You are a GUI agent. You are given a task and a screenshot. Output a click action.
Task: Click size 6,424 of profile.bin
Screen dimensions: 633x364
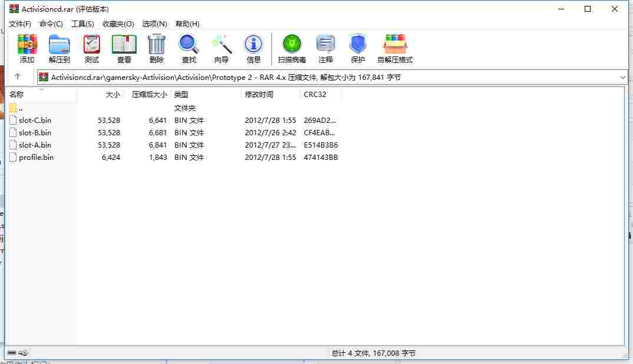click(x=111, y=157)
